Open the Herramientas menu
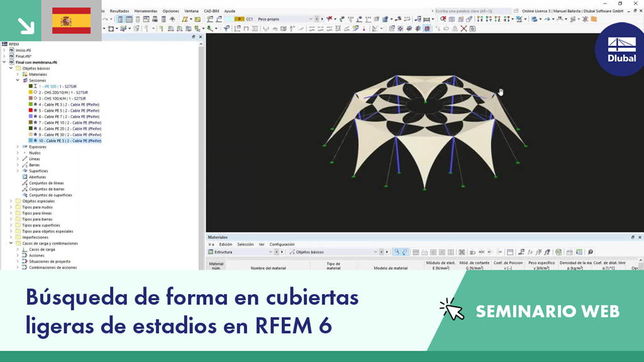644x362 pixels. [146, 11]
